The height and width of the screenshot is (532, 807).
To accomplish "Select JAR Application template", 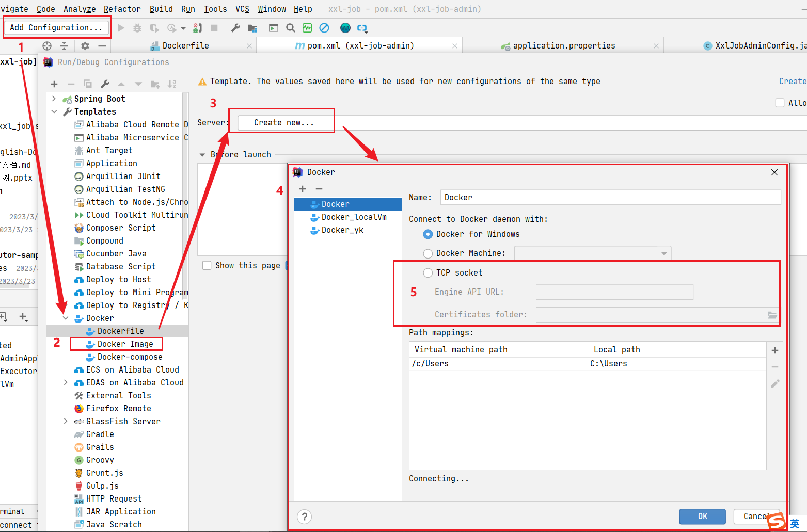I will pos(121,512).
